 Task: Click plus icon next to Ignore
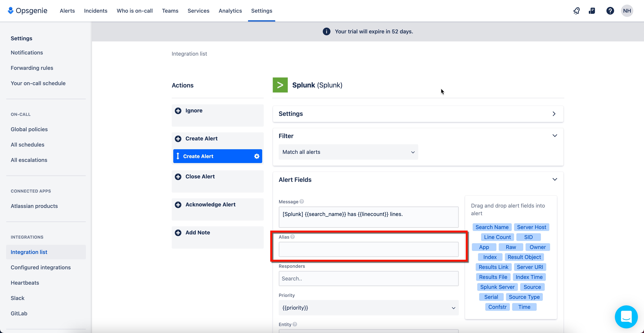(x=178, y=110)
